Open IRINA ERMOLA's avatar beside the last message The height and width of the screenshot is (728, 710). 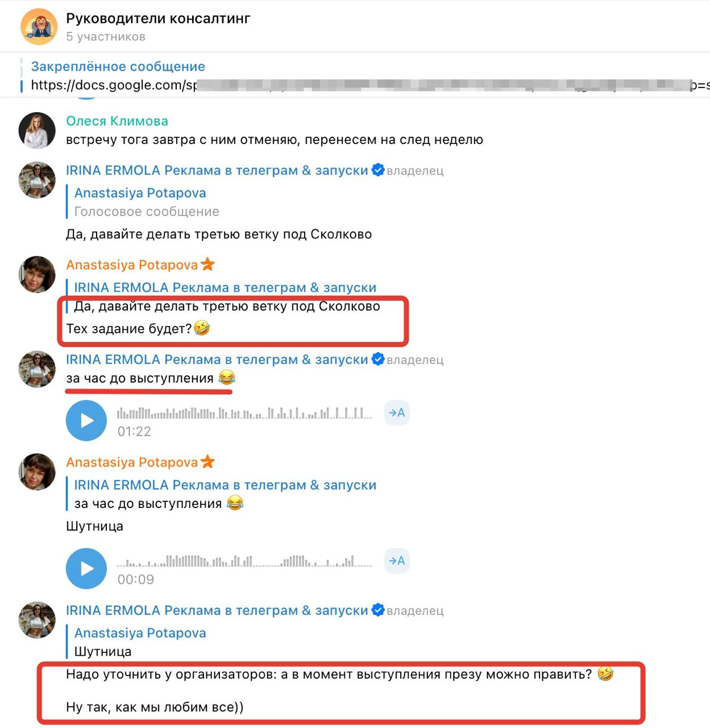37,620
